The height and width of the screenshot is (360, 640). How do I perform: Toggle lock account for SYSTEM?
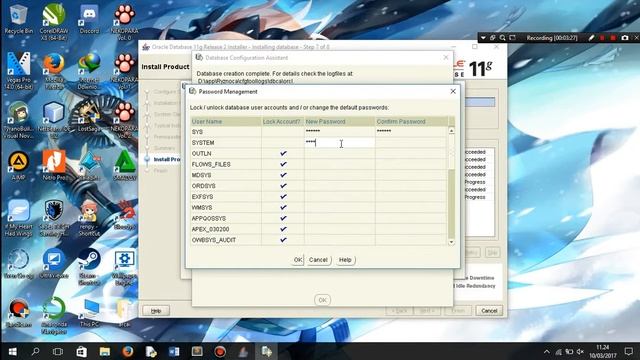pyautogui.click(x=283, y=142)
